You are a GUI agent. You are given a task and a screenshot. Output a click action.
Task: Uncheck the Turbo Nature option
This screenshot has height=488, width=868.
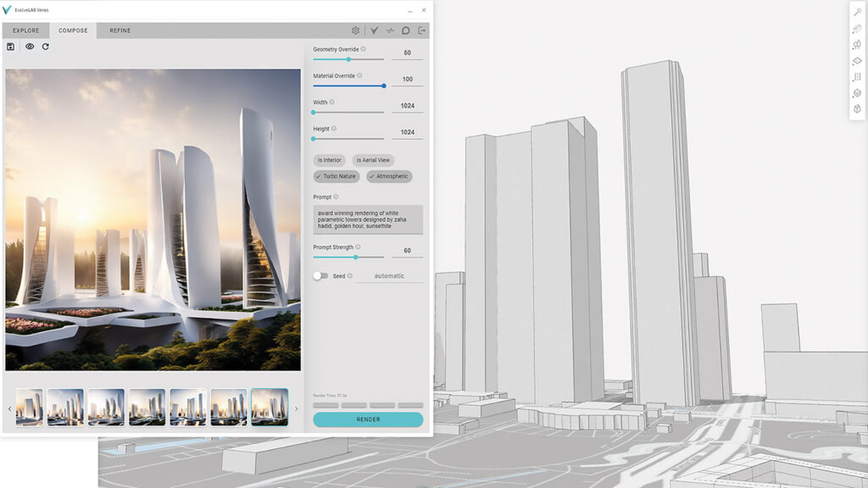pos(336,176)
